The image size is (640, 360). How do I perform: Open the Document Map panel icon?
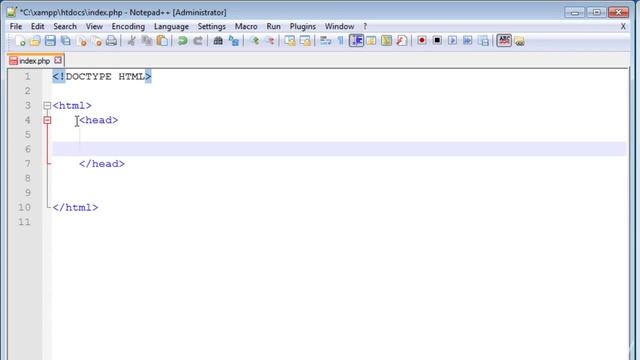pyautogui.click(x=386, y=41)
